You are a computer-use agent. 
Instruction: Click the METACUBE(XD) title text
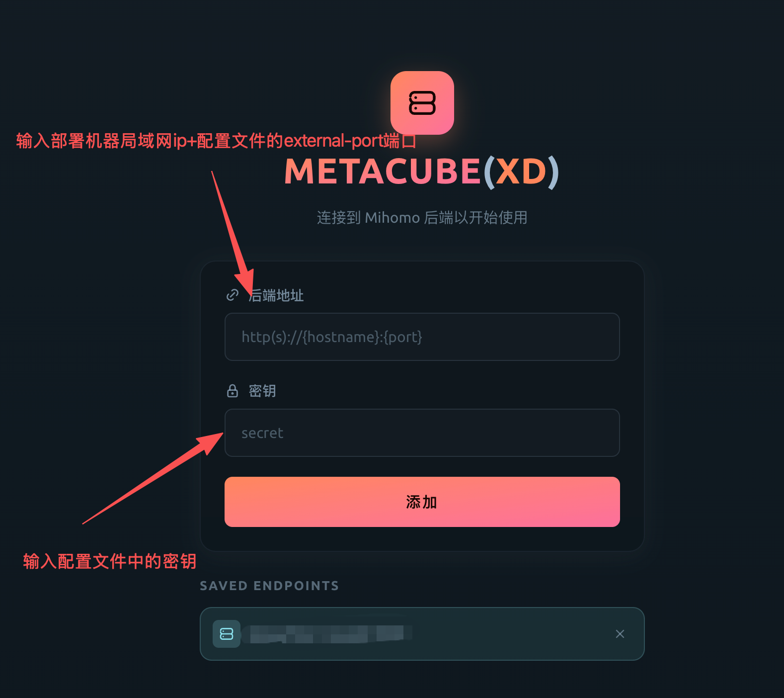[x=422, y=172]
